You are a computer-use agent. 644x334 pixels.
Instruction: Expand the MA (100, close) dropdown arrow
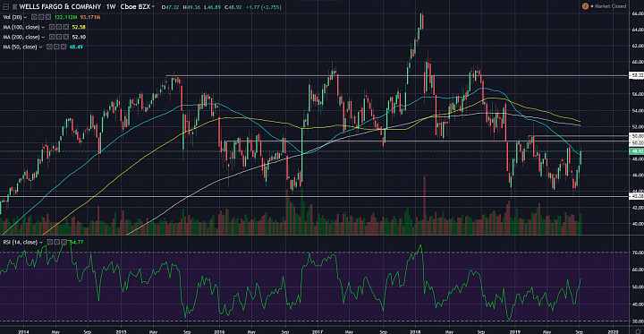click(x=43, y=27)
